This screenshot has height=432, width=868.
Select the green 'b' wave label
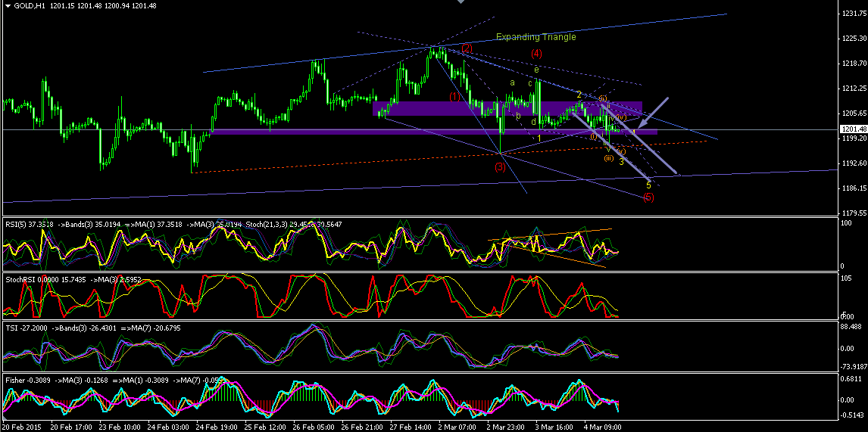pyautogui.click(x=519, y=116)
